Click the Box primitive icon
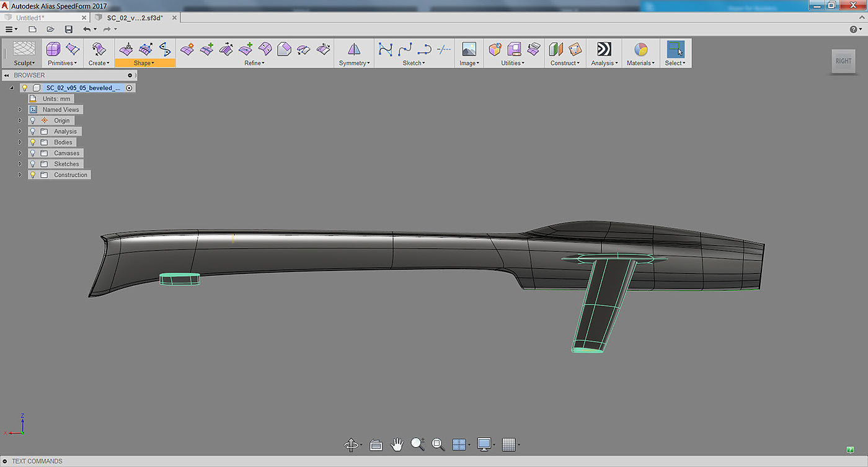The width and height of the screenshot is (868, 467). coord(53,49)
